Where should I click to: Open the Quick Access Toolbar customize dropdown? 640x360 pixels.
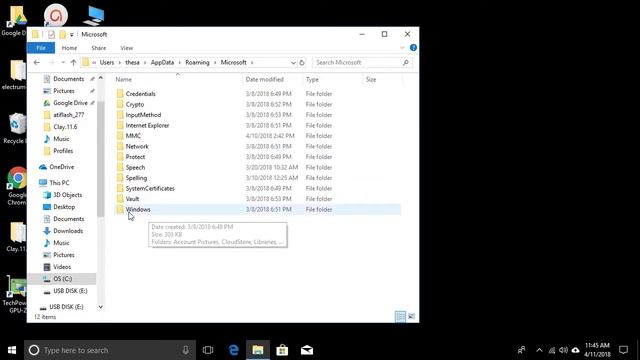pyautogui.click(x=71, y=35)
